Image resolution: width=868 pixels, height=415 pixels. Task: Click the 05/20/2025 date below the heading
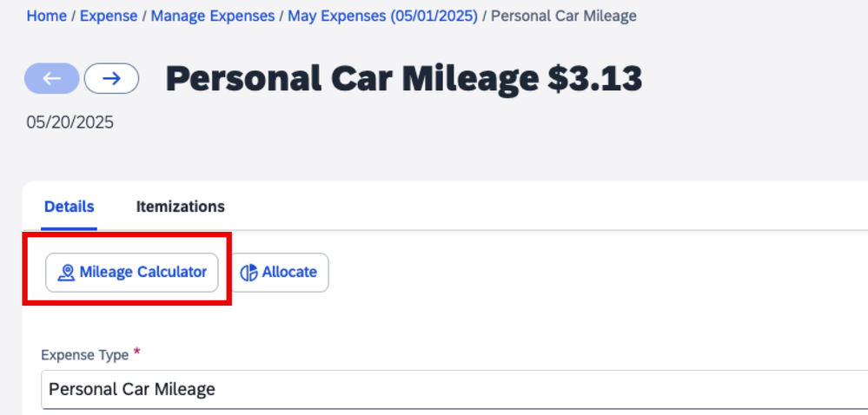pyautogui.click(x=70, y=122)
